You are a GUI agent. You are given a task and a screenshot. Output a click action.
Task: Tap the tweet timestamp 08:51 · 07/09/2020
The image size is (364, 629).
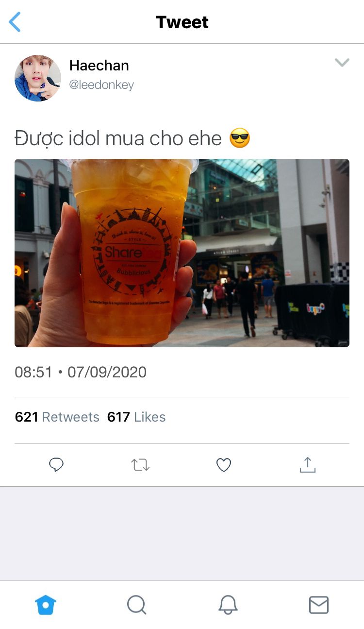[x=81, y=372]
